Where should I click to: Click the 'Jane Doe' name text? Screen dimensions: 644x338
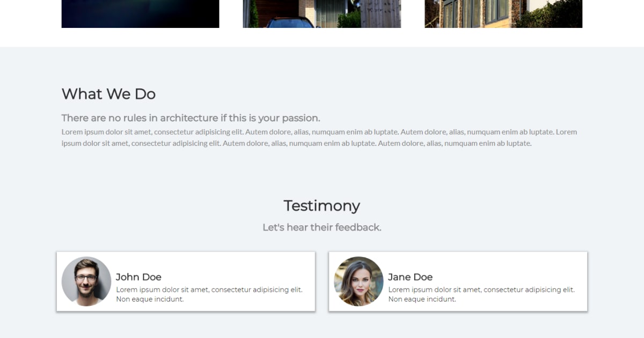[411, 277]
